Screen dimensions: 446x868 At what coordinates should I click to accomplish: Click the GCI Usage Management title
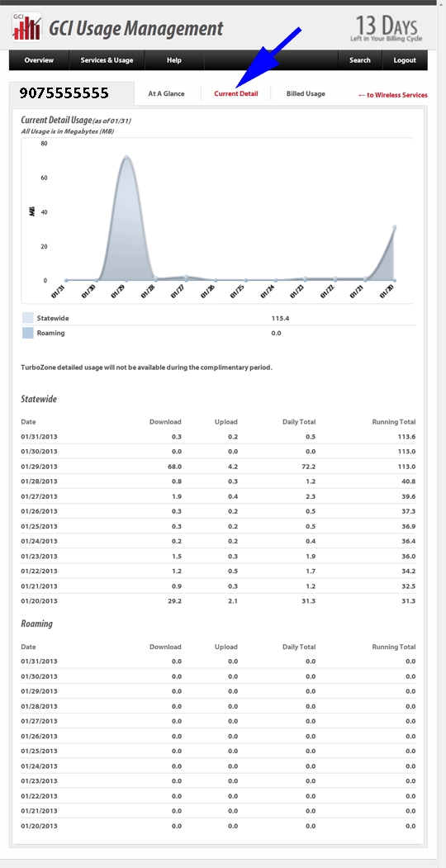pos(136,28)
